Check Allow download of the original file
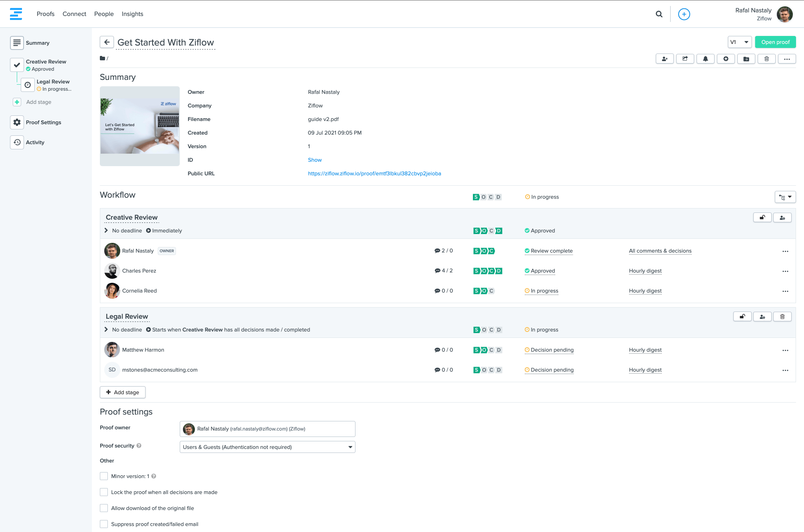The width and height of the screenshot is (804, 532). click(104, 508)
